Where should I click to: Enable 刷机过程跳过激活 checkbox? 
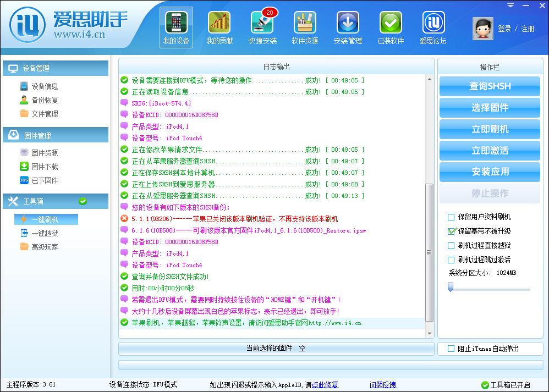[451, 260]
